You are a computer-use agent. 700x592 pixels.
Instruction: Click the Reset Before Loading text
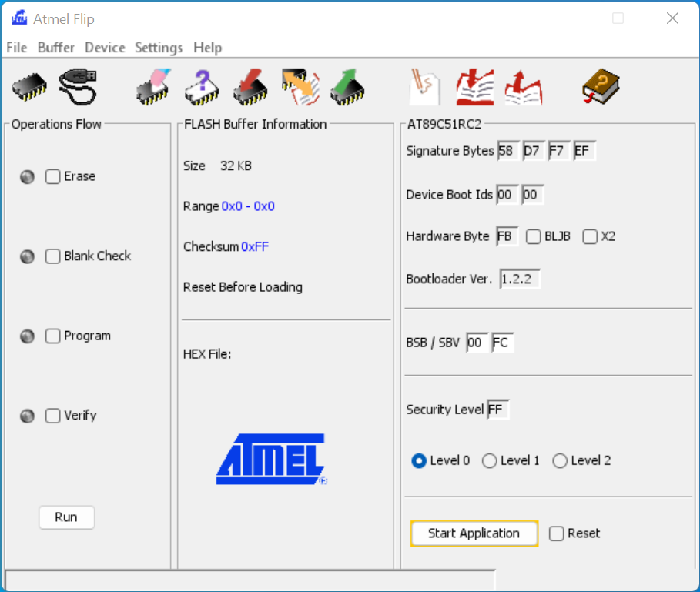click(x=243, y=287)
